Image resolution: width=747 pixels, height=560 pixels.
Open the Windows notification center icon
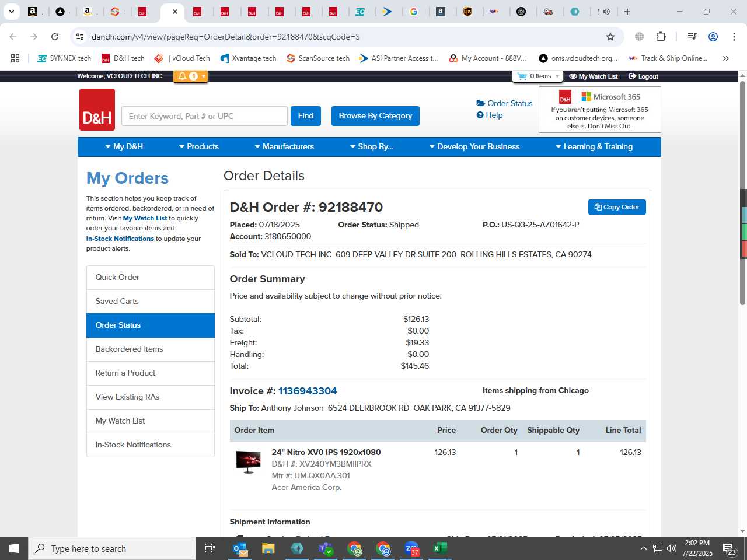coord(729,549)
